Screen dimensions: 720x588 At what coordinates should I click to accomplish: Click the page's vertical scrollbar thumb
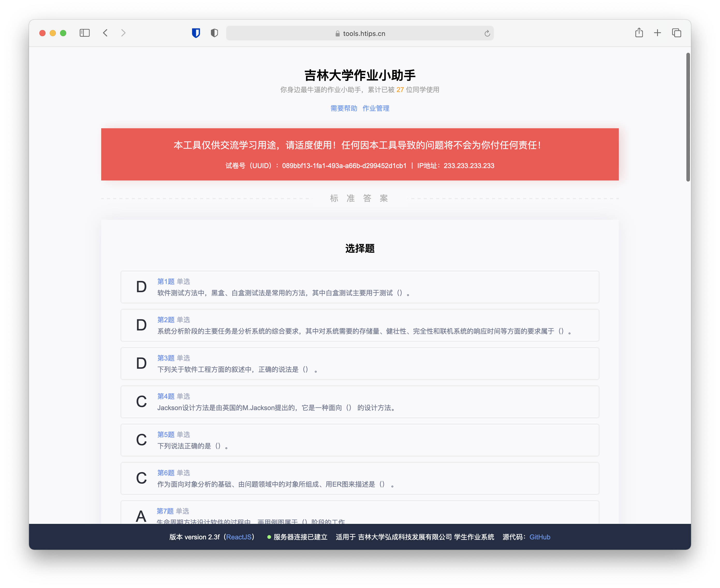coord(688,117)
